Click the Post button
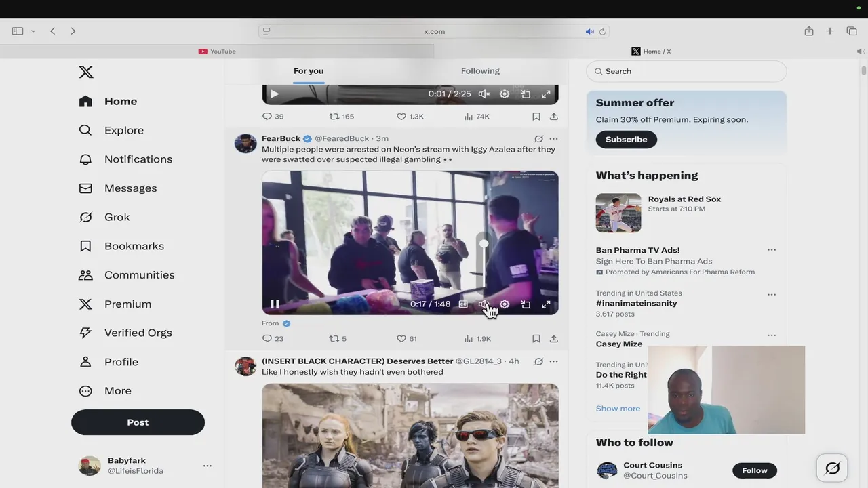The height and width of the screenshot is (488, 868). click(138, 422)
